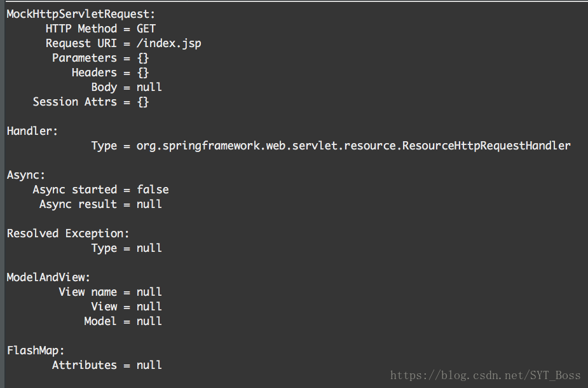Click the View name null line
The width and height of the screenshot is (588, 388).
coord(110,292)
